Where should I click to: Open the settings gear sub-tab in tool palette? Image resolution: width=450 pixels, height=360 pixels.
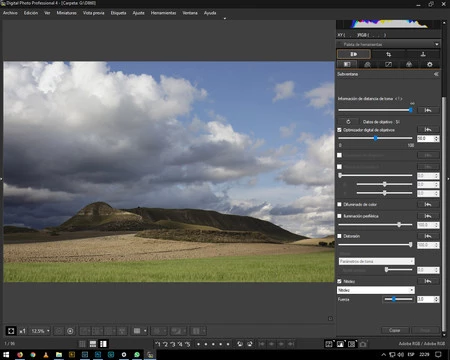coord(430,64)
